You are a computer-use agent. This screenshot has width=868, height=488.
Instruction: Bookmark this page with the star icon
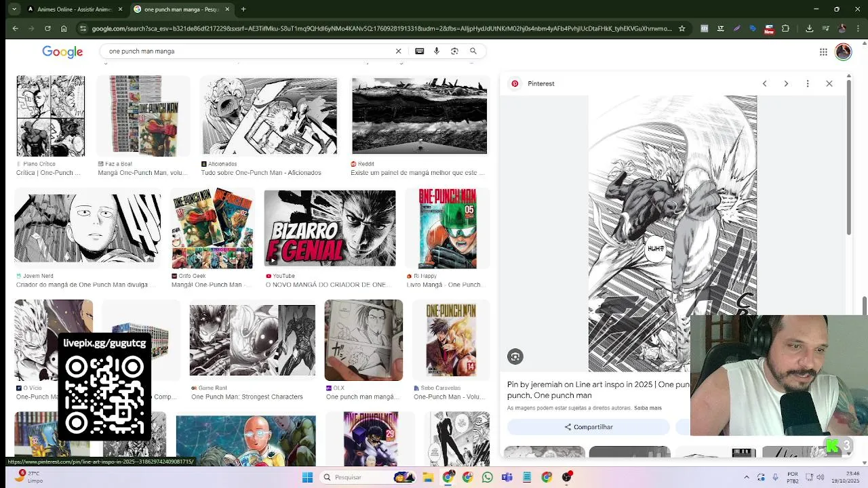pyautogui.click(x=682, y=28)
